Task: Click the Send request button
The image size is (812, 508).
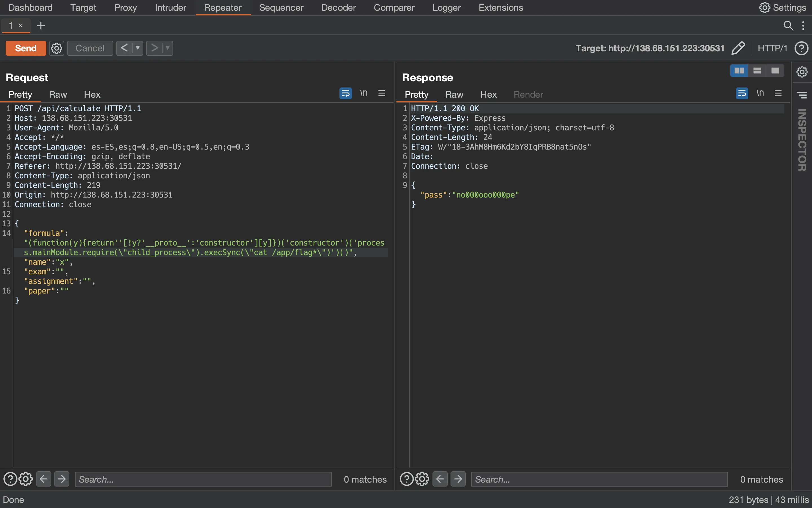Action: point(25,48)
